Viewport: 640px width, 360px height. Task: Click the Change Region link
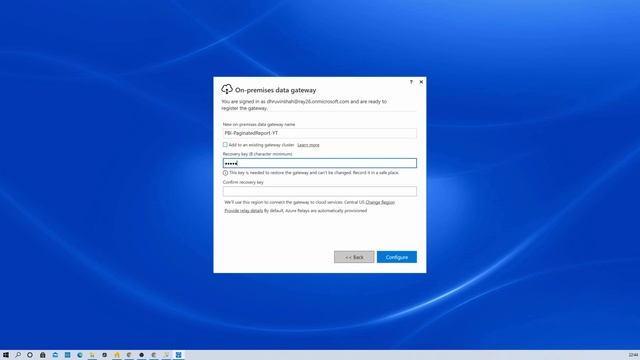[380, 202]
